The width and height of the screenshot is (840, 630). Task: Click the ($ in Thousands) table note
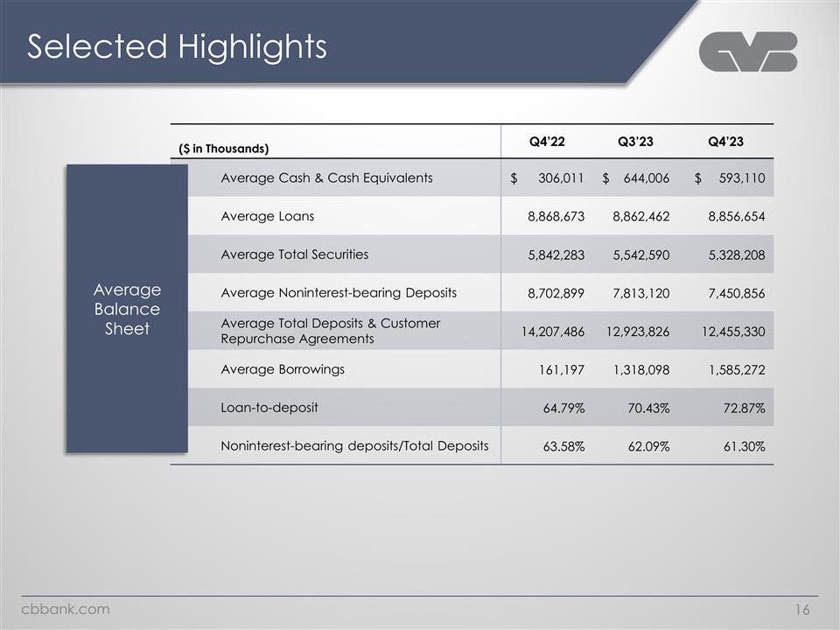[222, 149]
